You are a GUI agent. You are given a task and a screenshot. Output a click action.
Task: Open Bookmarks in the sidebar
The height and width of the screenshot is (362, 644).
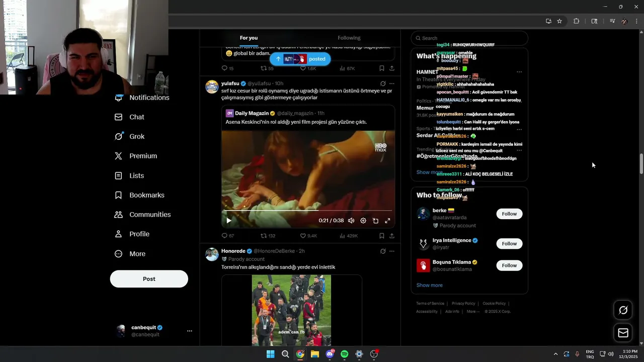(139, 195)
